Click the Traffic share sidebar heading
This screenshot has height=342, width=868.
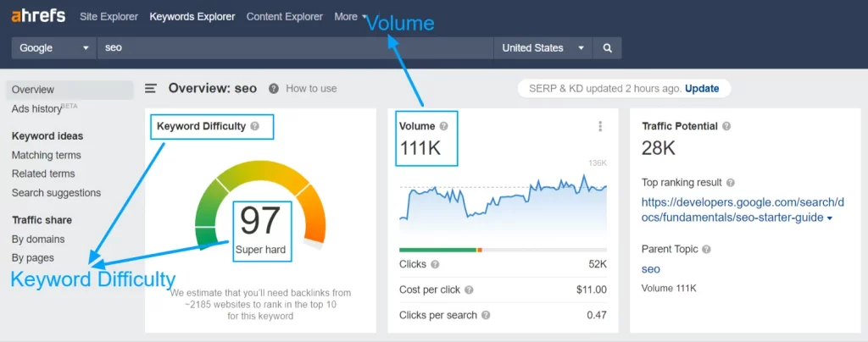click(42, 220)
